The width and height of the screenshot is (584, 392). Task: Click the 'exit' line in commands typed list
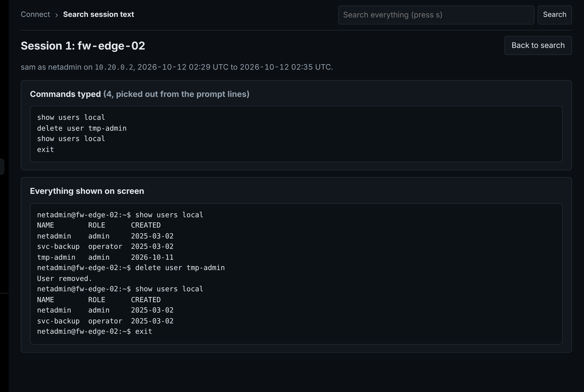click(45, 149)
